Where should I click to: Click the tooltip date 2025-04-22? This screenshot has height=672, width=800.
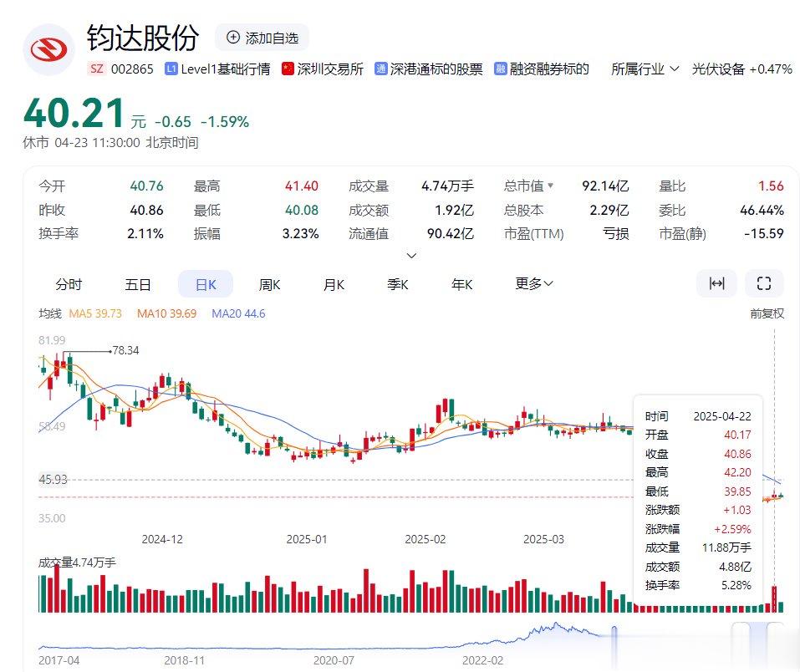pyautogui.click(x=722, y=416)
